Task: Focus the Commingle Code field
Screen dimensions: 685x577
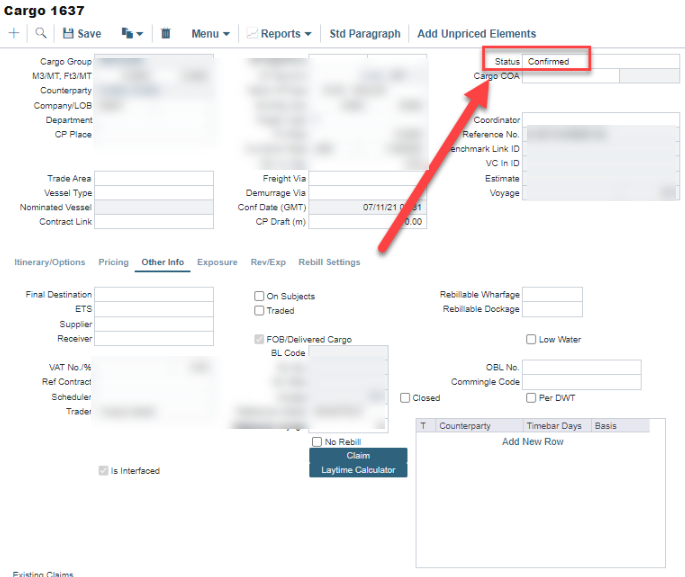Action: tap(581, 382)
